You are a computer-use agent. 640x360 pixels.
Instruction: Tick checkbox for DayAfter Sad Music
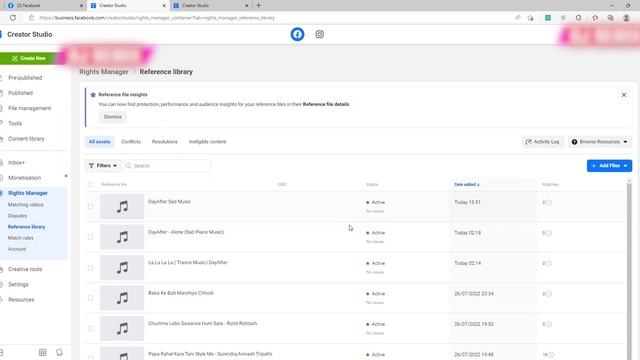[x=90, y=207]
